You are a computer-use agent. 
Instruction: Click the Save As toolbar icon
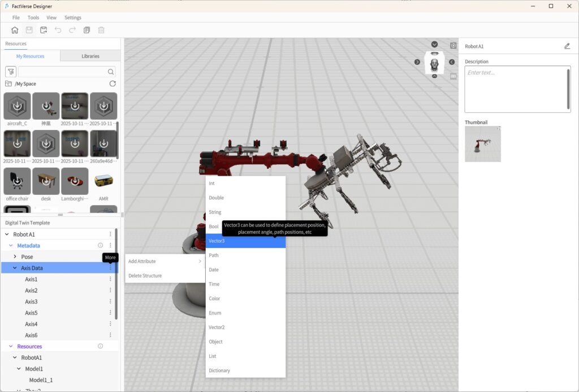click(44, 30)
